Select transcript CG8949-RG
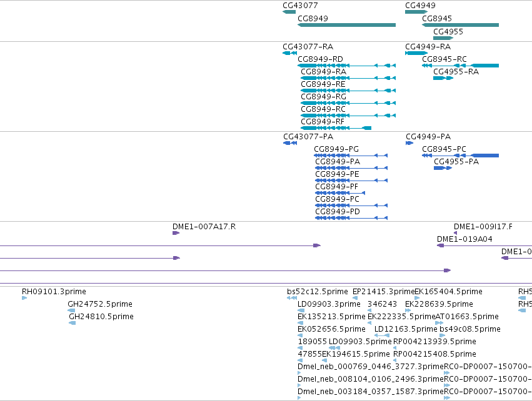 click(x=348, y=104)
